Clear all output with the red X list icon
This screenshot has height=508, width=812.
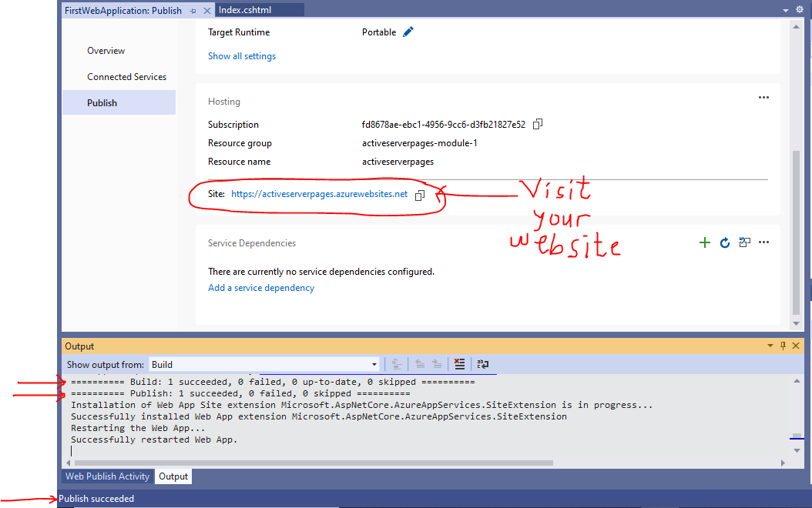point(459,364)
